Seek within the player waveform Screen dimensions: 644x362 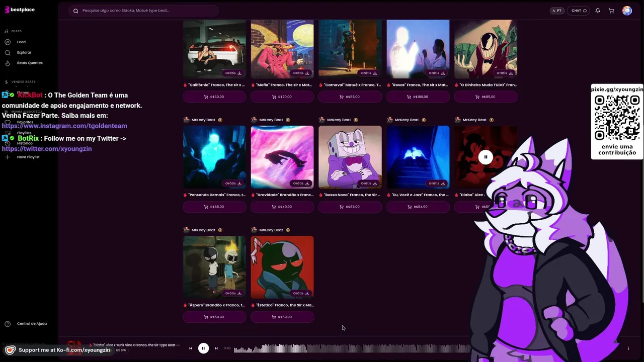pos(352,348)
